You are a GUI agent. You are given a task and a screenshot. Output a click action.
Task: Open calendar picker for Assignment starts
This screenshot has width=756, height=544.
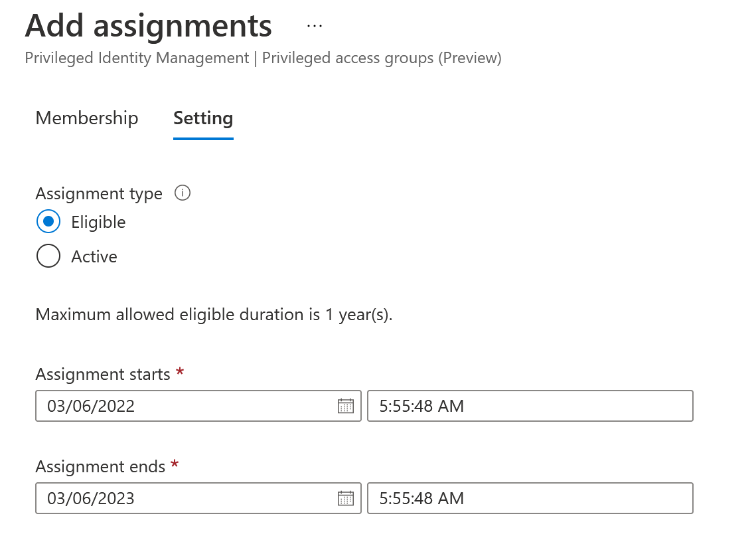click(346, 406)
